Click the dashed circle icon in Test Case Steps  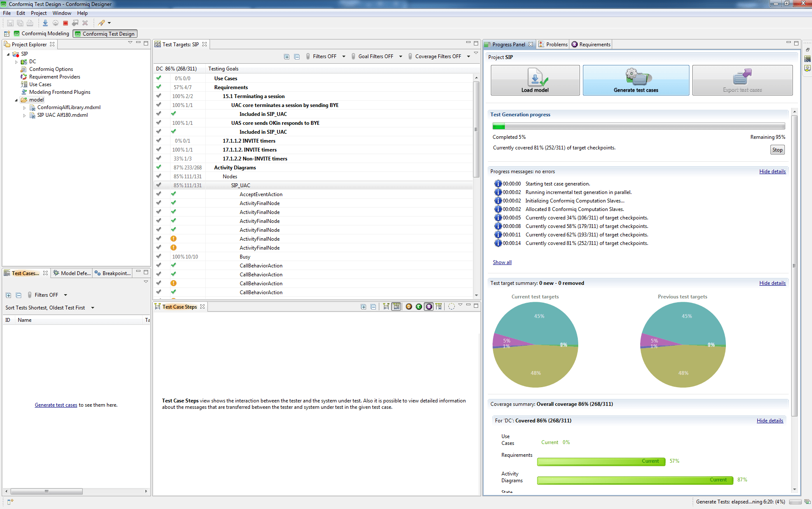[x=451, y=307]
